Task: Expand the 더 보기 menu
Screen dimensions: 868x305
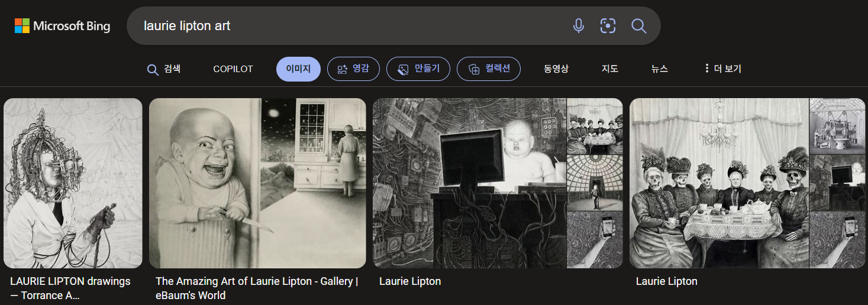Action: coord(722,69)
